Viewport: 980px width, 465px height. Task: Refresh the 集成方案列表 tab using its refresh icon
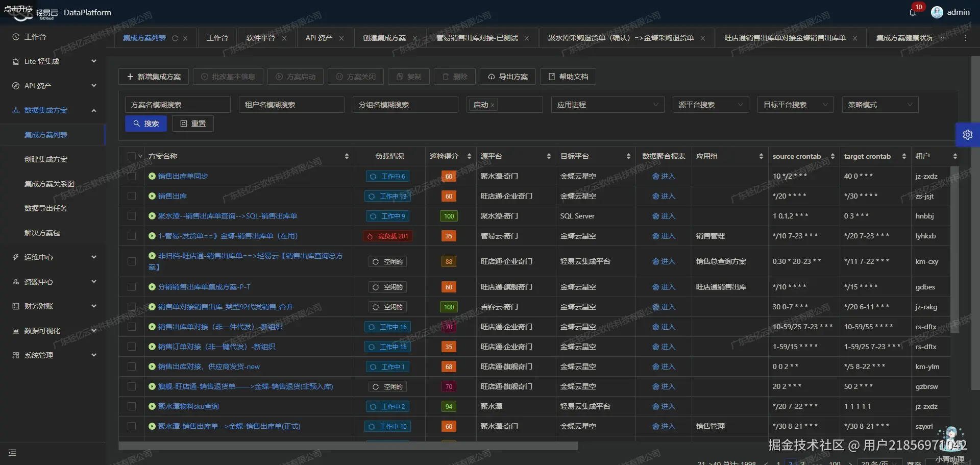(175, 38)
